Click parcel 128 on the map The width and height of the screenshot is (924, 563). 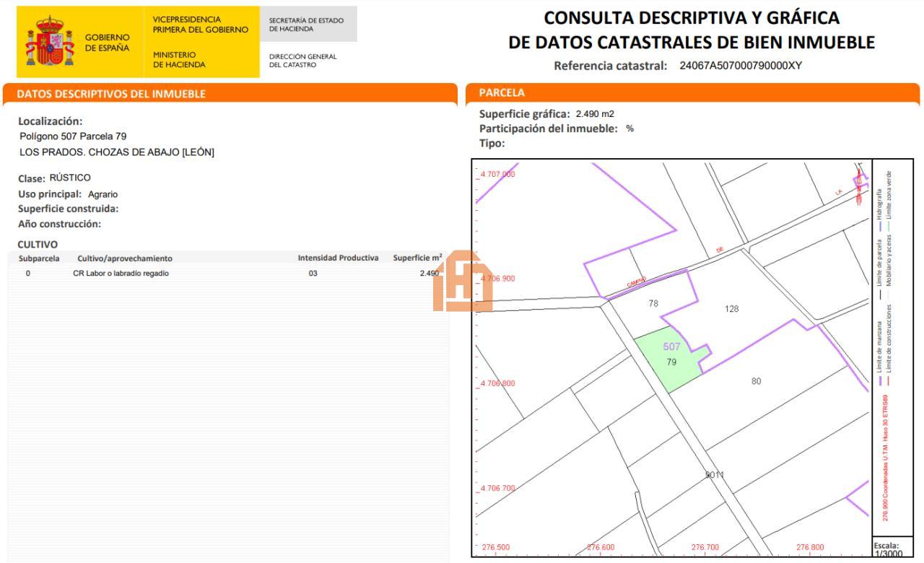[731, 309]
